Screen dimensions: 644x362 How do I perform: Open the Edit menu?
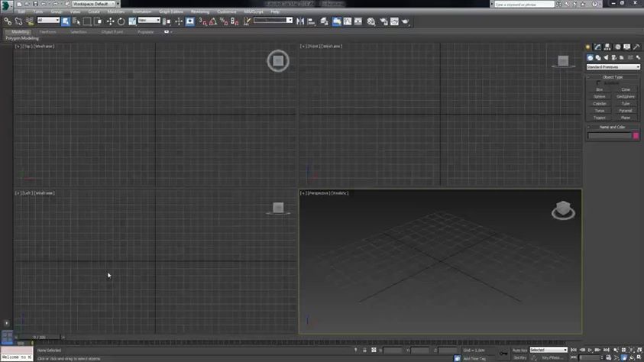[x=21, y=12]
